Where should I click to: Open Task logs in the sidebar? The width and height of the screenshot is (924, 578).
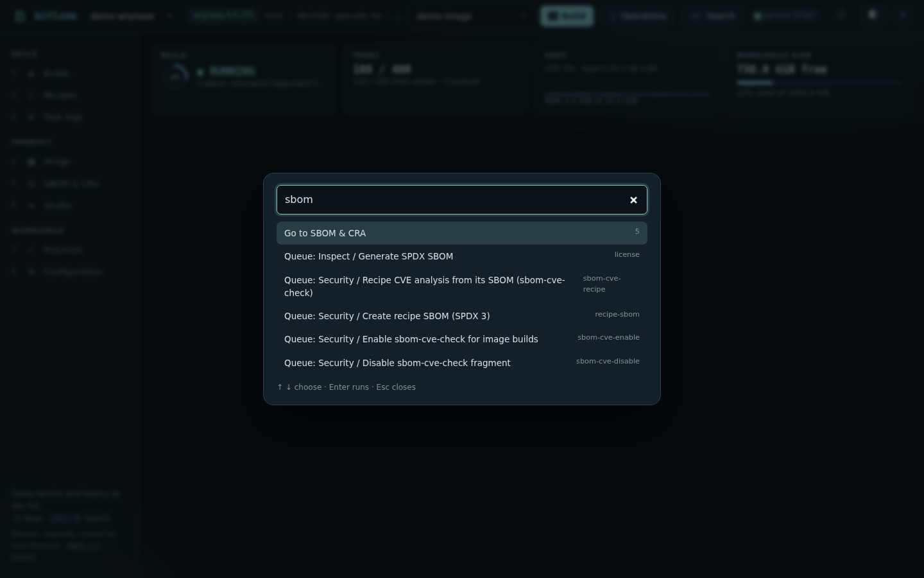pyautogui.click(x=71, y=117)
